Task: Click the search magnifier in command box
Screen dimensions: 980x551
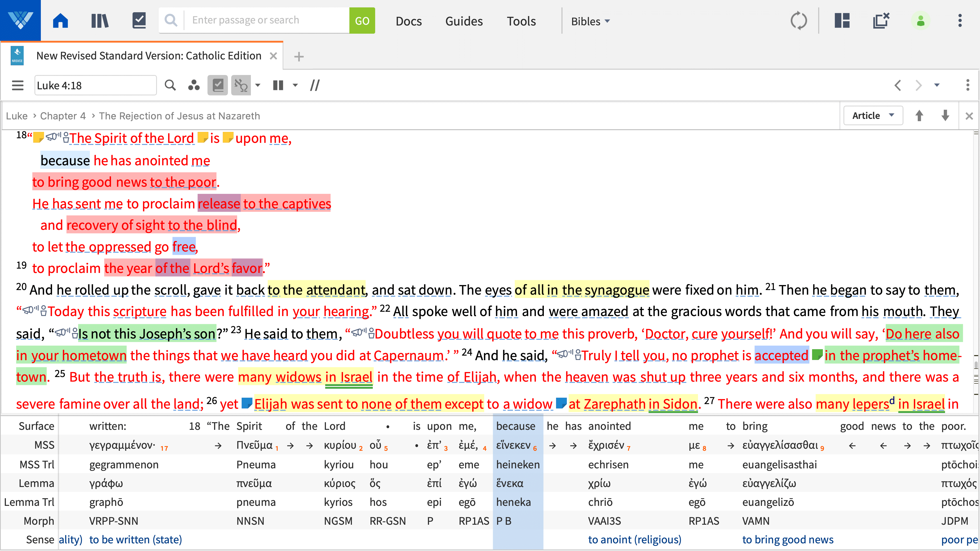Action: pyautogui.click(x=171, y=20)
